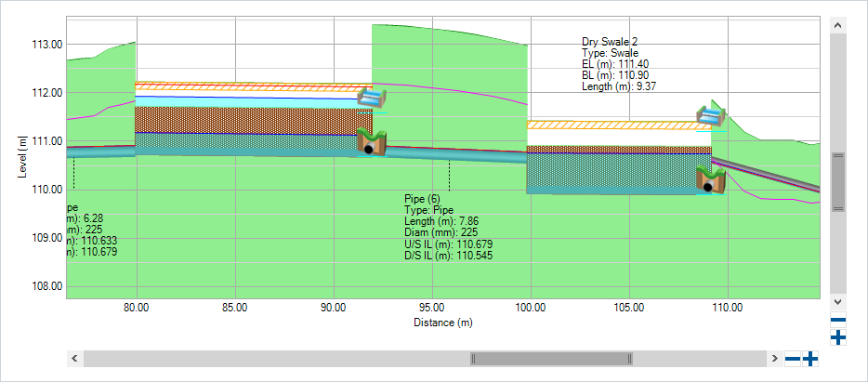Zoom in on the horizontal distance axis
868x382 pixels.
[810, 360]
